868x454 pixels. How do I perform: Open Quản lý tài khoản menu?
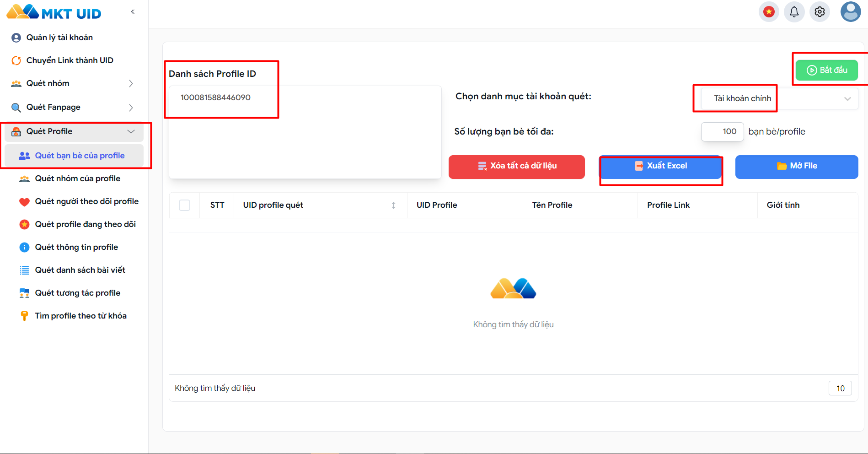point(59,38)
